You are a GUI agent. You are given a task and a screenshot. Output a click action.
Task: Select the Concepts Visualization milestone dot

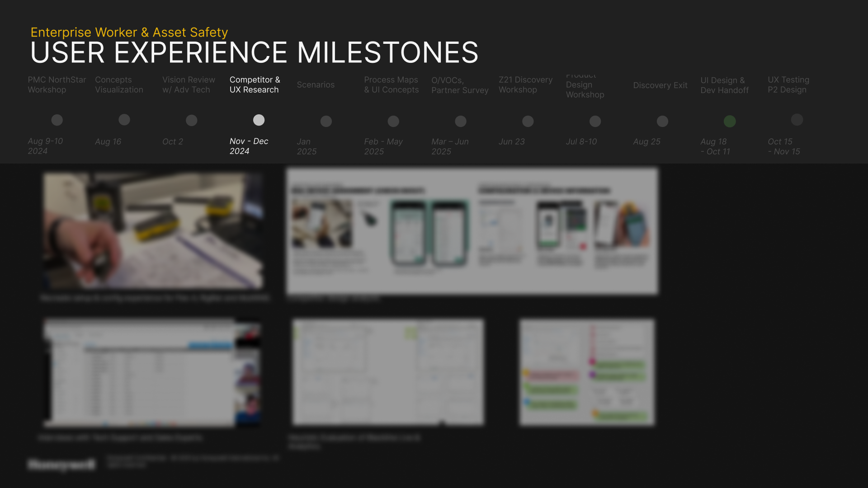pyautogui.click(x=124, y=120)
